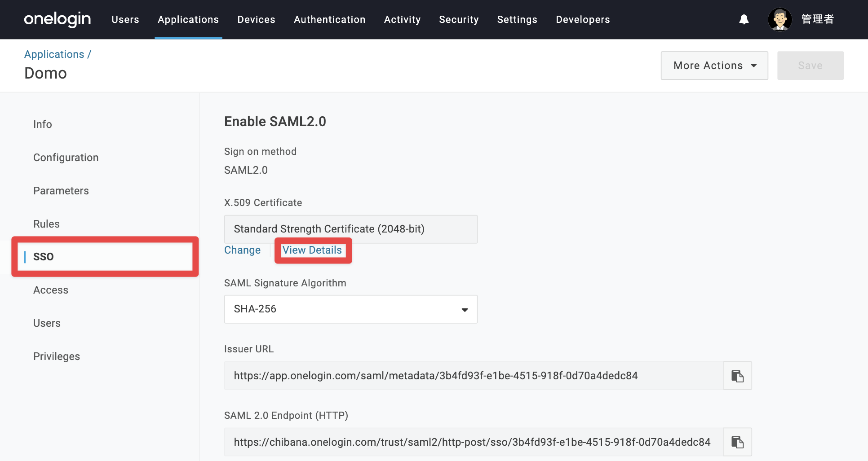Copy the SAML 2.0 Endpoint URL icon
868x461 pixels.
(x=737, y=442)
